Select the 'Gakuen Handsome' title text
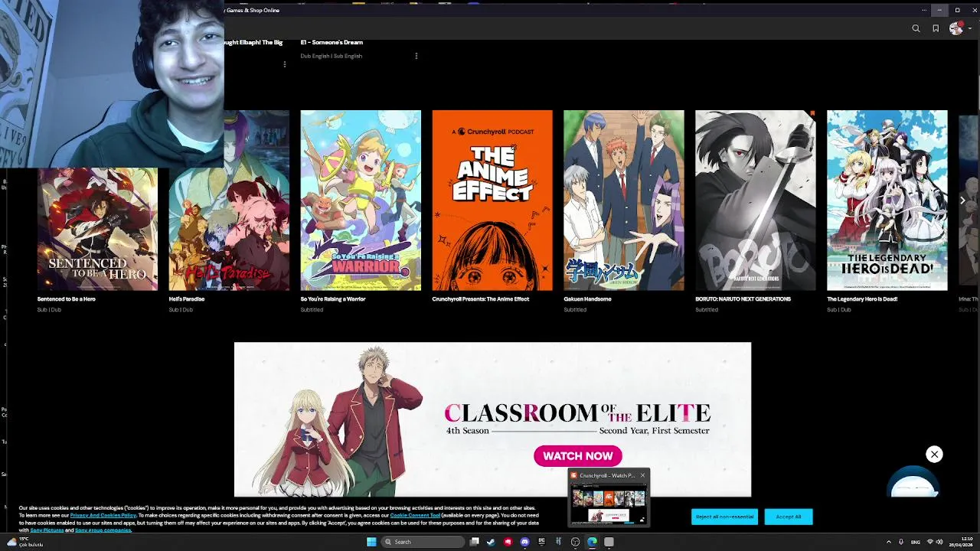The width and height of the screenshot is (980, 551). (x=587, y=299)
